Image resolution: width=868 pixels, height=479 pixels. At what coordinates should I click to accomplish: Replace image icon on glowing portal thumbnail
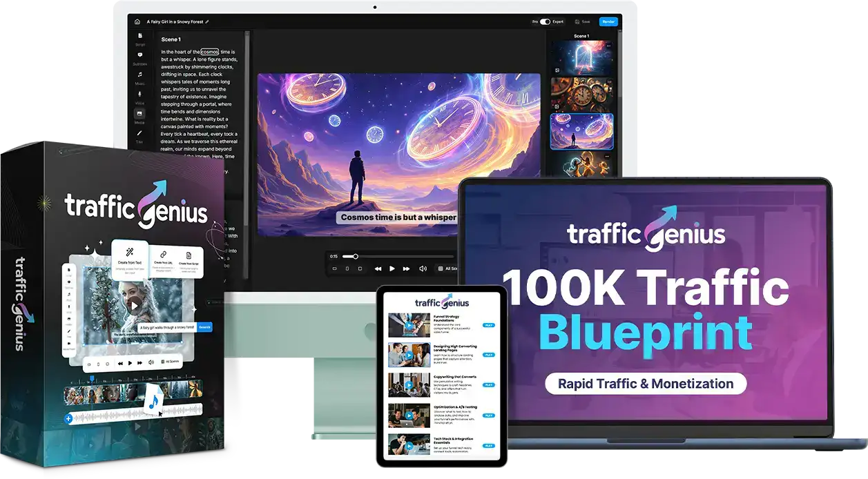point(557,70)
